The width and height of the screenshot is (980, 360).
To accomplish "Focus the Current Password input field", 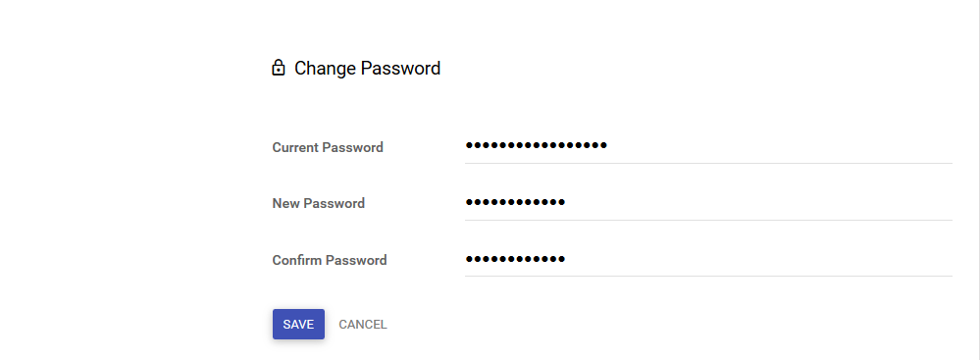I will 708,146.
